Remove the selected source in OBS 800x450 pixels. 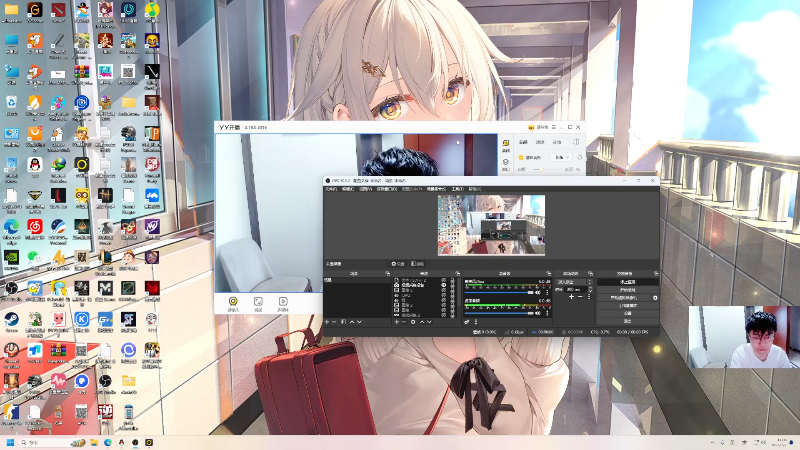pyautogui.click(x=404, y=322)
